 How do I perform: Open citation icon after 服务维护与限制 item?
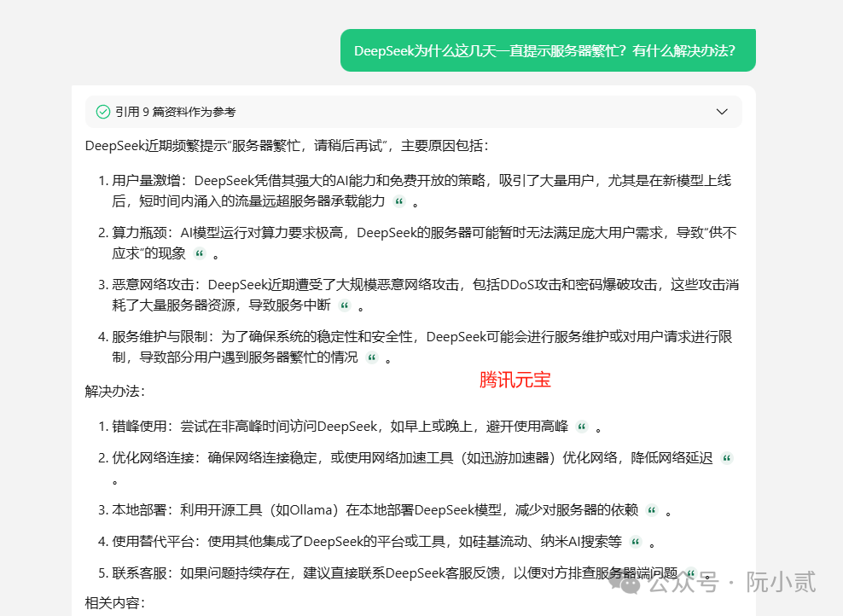click(371, 358)
